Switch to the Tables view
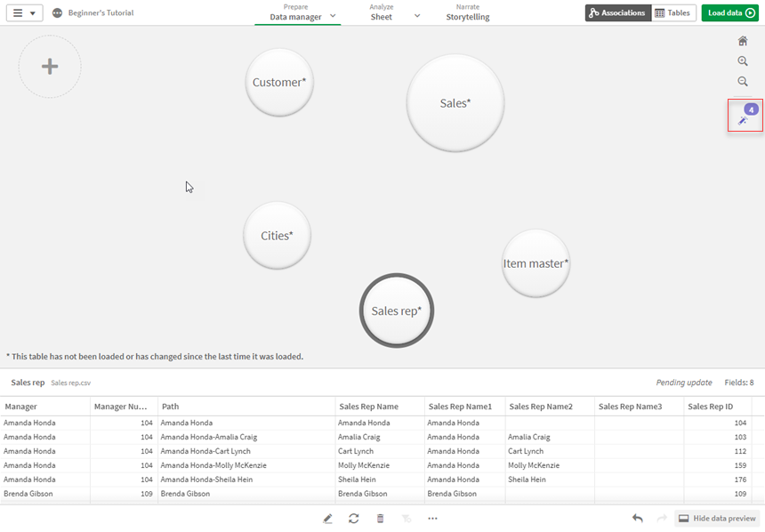The width and height of the screenshot is (765, 532). coord(673,13)
